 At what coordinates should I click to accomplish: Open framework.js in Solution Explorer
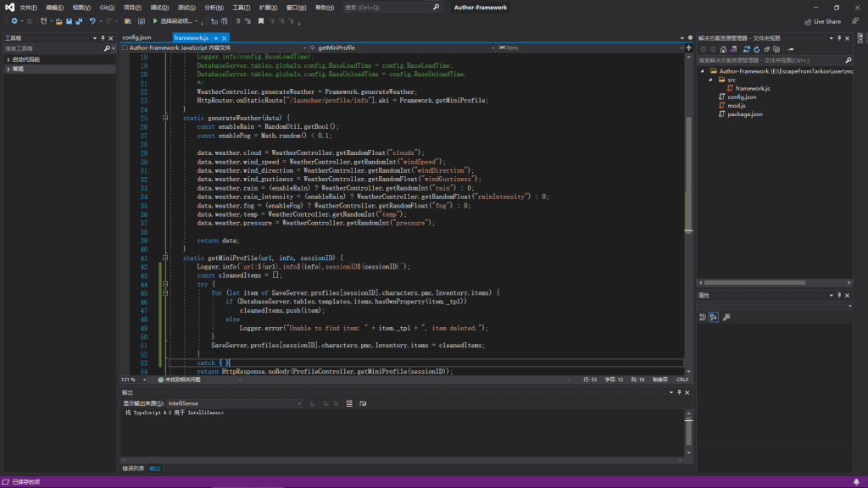pyautogui.click(x=753, y=88)
